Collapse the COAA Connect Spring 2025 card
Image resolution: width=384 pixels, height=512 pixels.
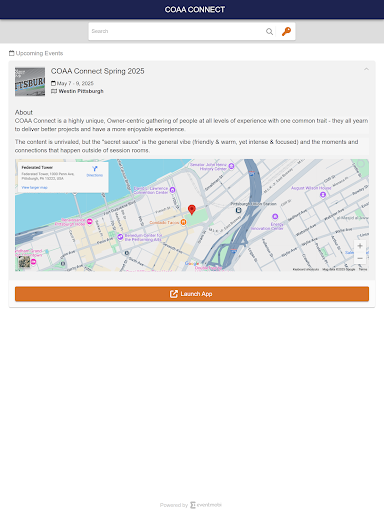pyautogui.click(x=366, y=69)
